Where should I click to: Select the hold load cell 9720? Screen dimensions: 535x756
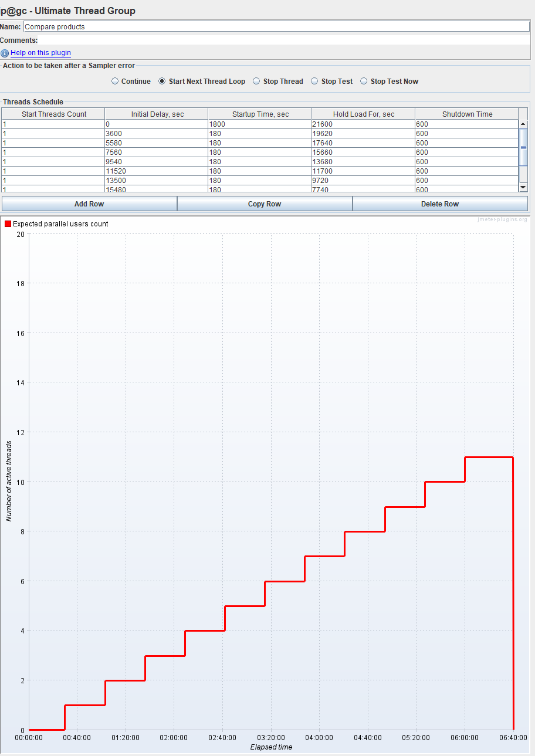pos(364,181)
